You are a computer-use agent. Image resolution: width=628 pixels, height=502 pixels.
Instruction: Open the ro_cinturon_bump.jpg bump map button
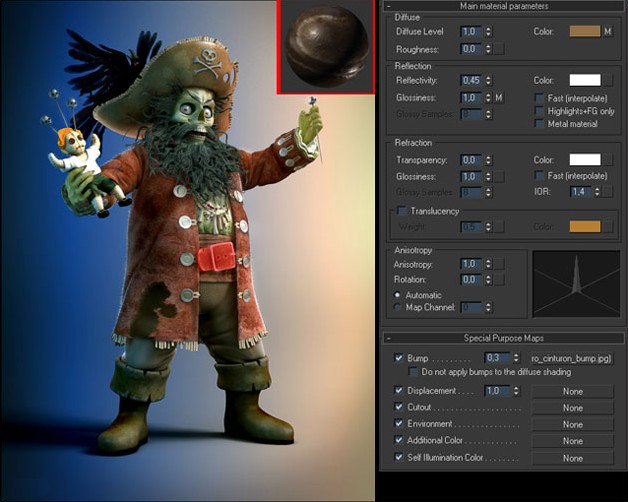pos(571,357)
